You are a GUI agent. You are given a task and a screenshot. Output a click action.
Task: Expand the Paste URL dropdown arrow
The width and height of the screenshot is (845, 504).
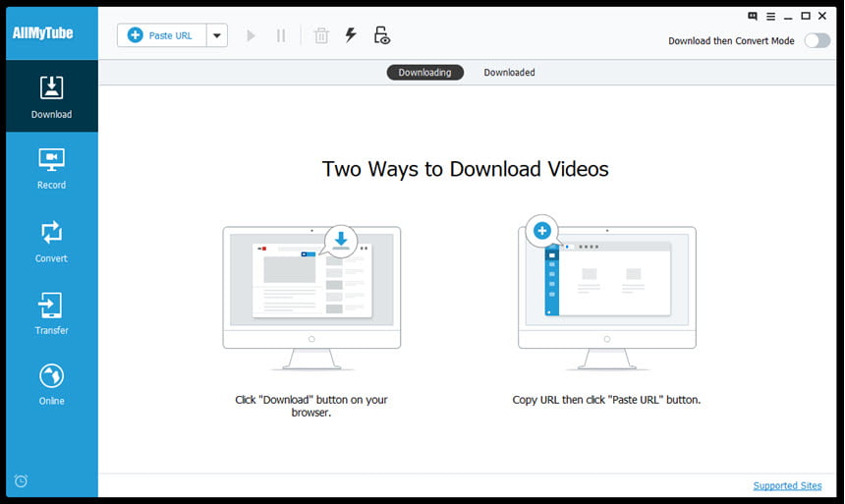tap(217, 35)
